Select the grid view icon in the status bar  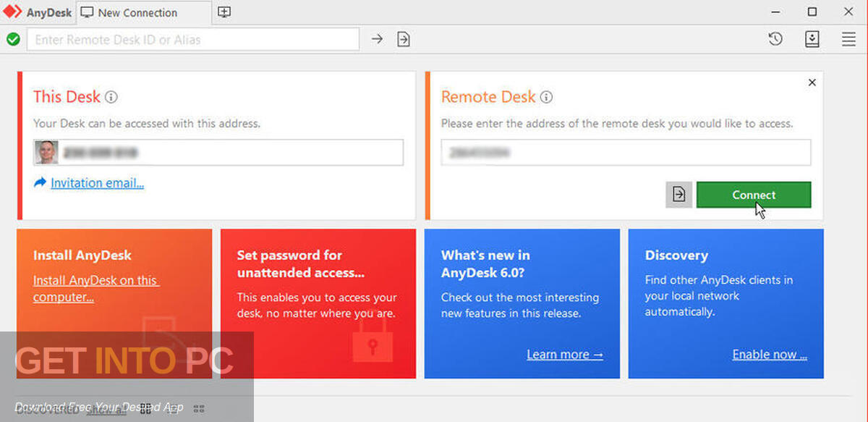(198, 408)
